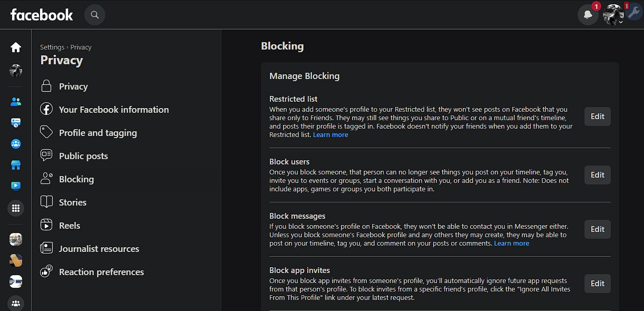
Task: Open the Watch video icon in the sidebar
Action: pyautogui.click(x=16, y=186)
